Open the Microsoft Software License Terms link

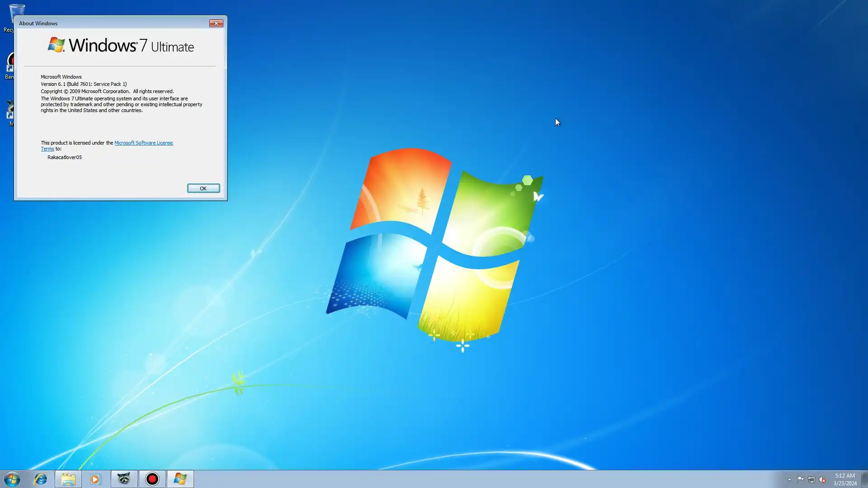(x=143, y=143)
